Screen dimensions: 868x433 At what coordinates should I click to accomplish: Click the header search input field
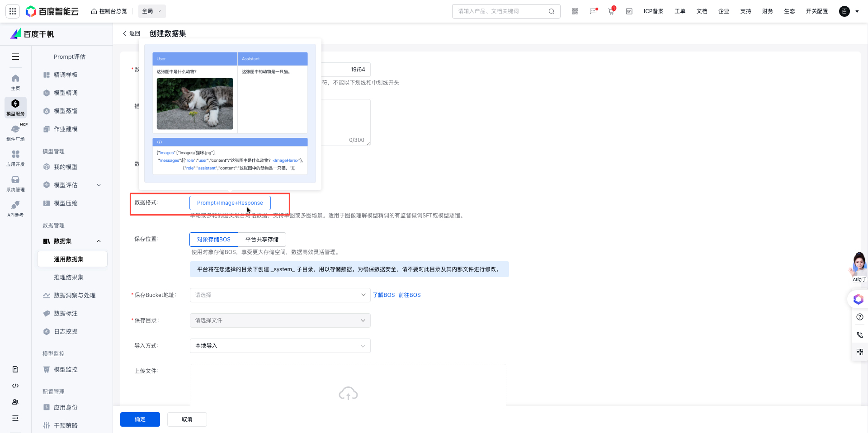pyautogui.click(x=502, y=11)
